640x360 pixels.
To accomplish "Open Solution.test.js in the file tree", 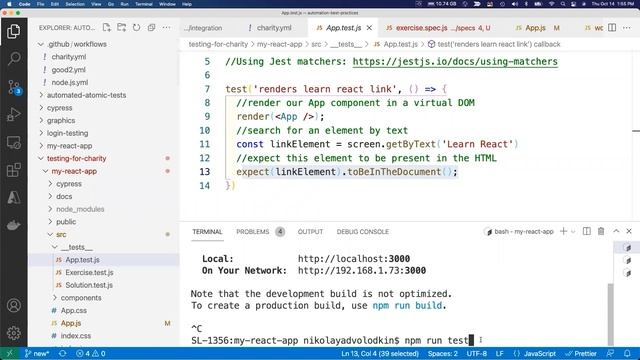I will 104,285.
